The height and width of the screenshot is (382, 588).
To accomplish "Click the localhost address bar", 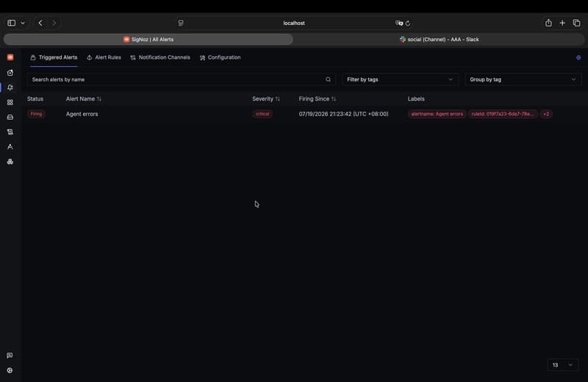I will pos(294,23).
